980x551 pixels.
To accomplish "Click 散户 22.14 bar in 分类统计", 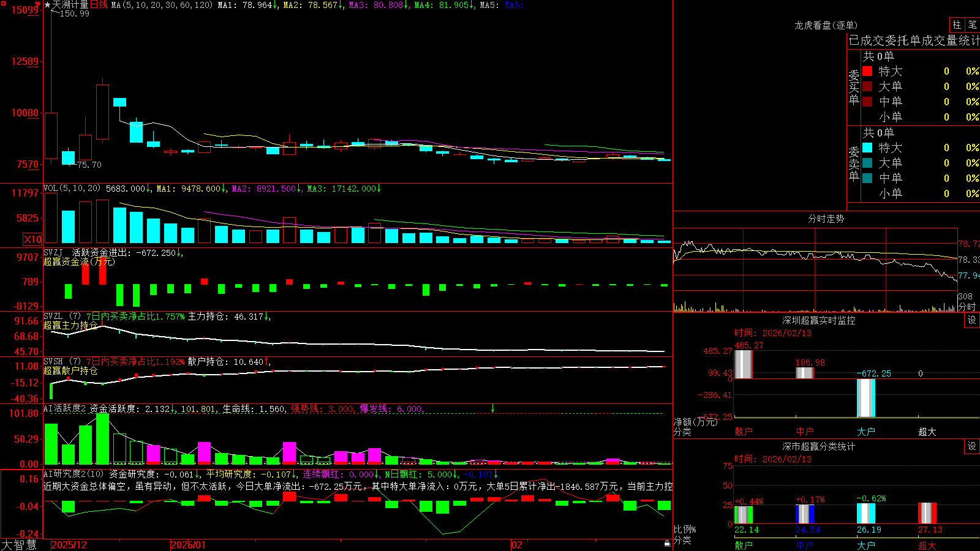I will (x=743, y=515).
